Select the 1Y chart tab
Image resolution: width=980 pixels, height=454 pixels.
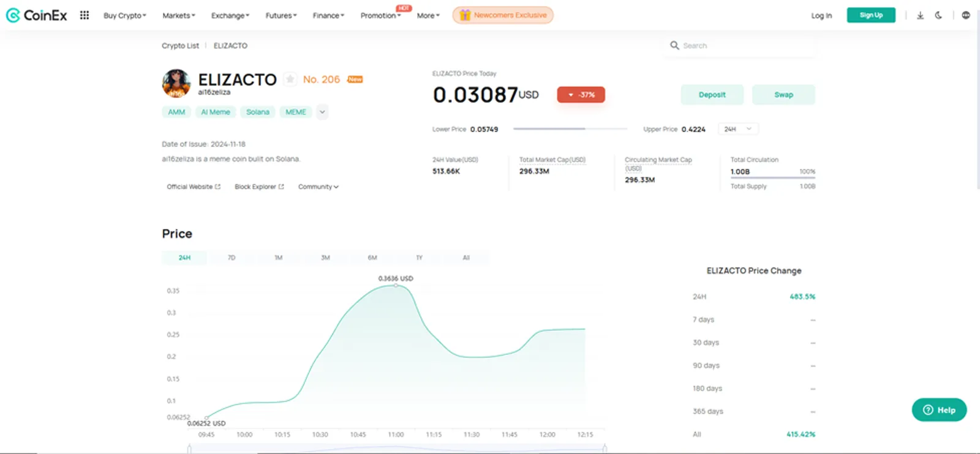click(419, 258)
